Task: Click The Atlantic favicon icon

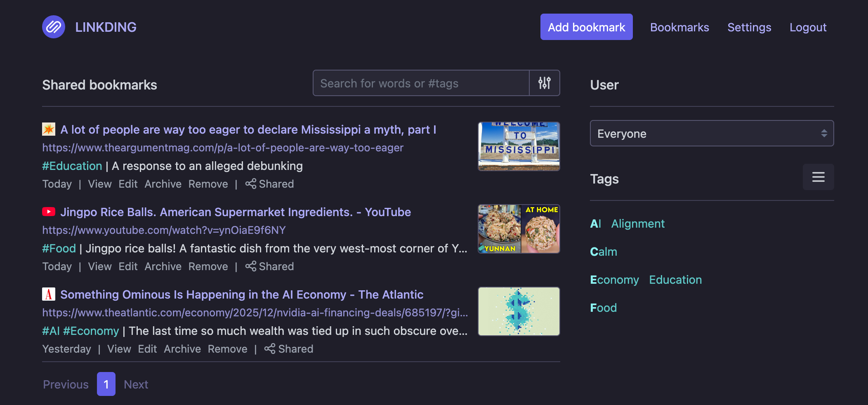Action: click(x=49, y=294)
